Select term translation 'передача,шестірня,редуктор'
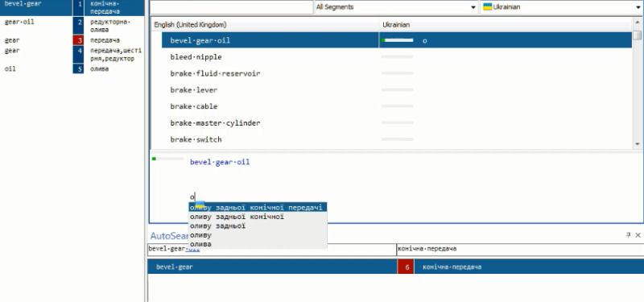 (x=116, y=55)
